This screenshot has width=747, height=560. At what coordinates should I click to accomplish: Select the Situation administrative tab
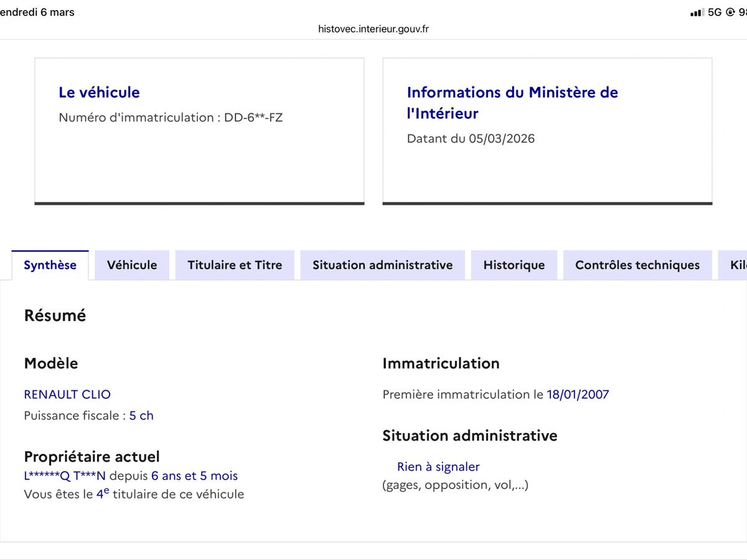[x=382, y=264]
